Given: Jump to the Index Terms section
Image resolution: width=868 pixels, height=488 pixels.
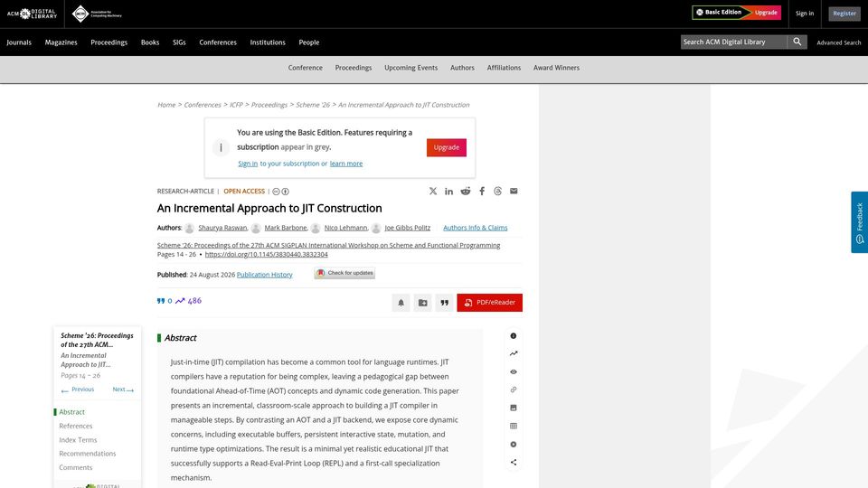Looking at the screenshot, I should [x=78, y=440].
